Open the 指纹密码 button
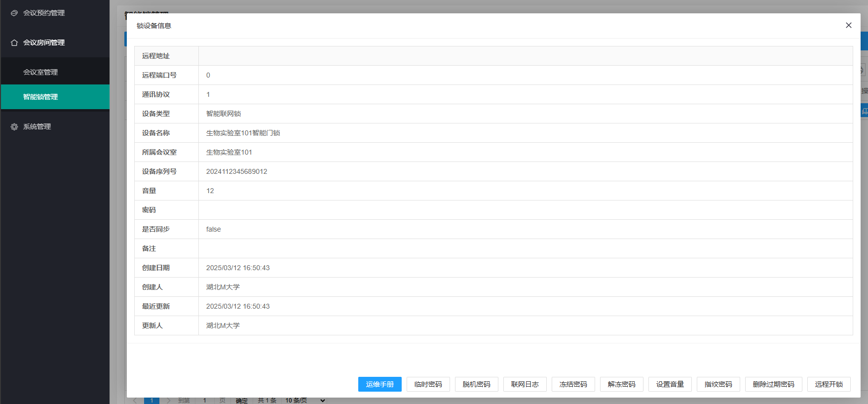868x404 pixels. (718, 384)
